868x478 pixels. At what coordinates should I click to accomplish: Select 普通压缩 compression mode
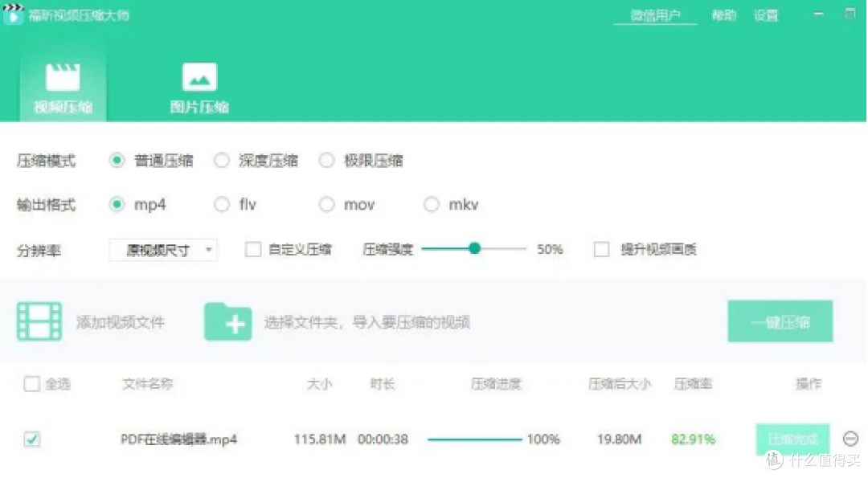point(117,161)
